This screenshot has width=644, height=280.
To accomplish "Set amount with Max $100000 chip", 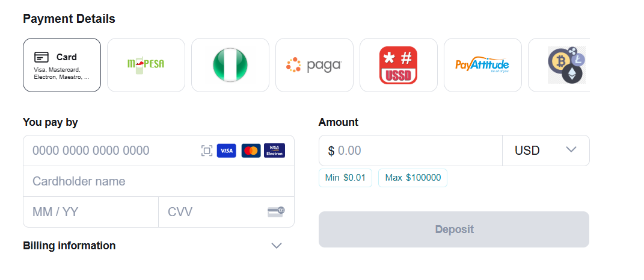I will coord(412,178).
